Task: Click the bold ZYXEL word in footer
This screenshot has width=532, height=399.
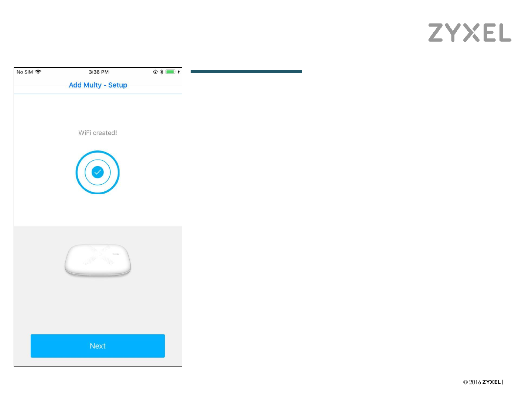Action: click(491, 382)
